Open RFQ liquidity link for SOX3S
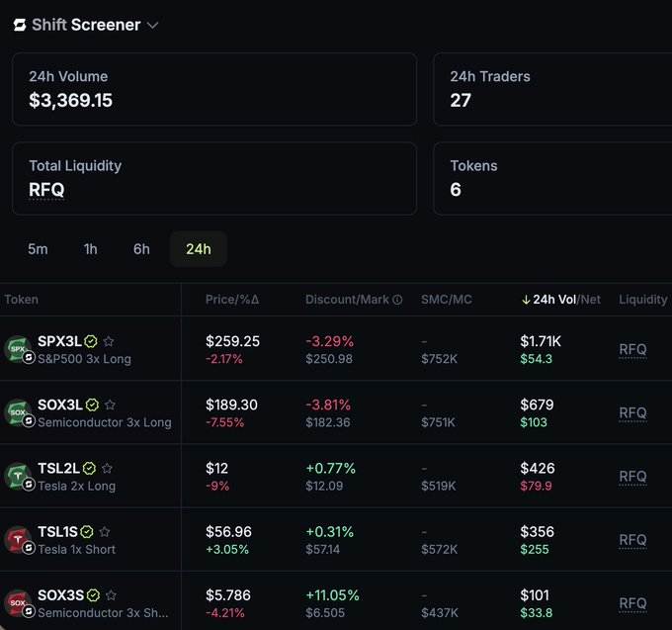The height and width of the screenshot is (630, 672). (632, 603)
